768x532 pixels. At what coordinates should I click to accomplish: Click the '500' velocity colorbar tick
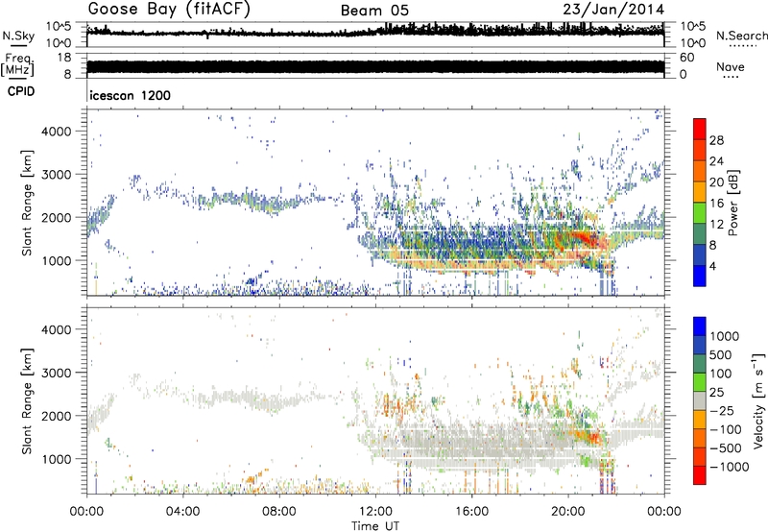tap(721, 355)
